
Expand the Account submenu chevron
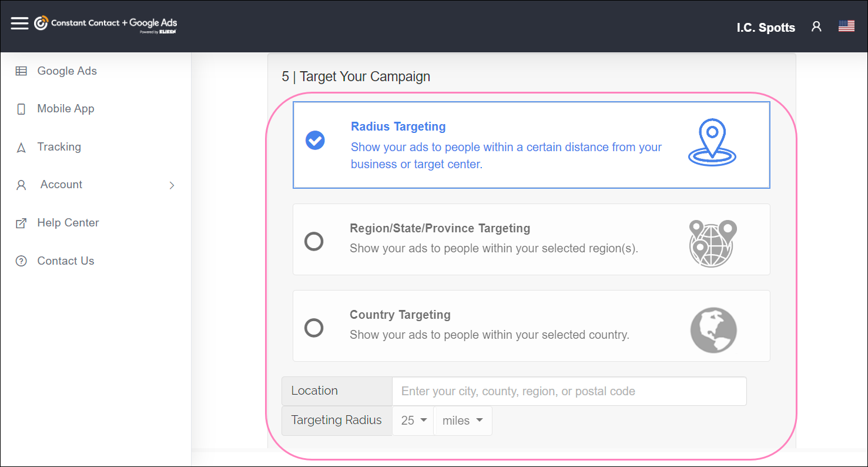click(x=172, y=185)
